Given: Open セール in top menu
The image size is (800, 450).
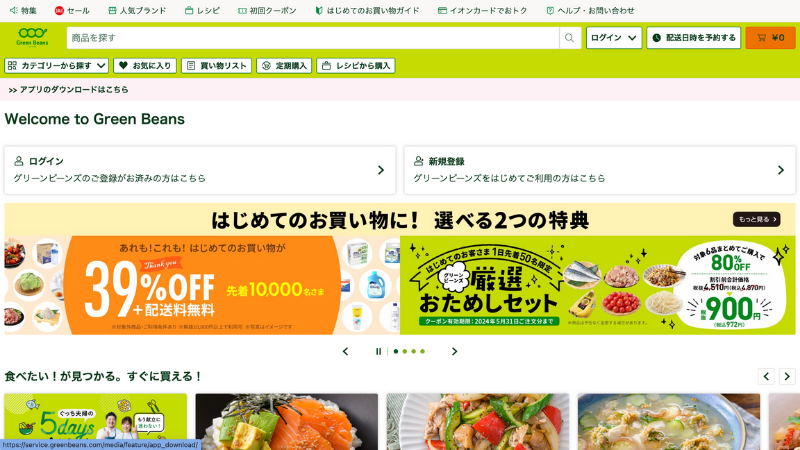Looking at the screenshot, I should pos(72,10).
